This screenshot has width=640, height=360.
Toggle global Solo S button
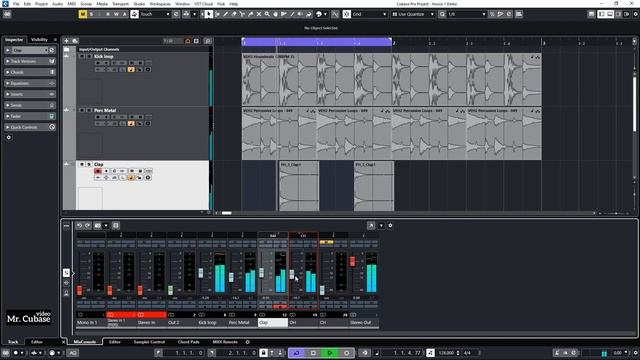[x=91, y=14]
